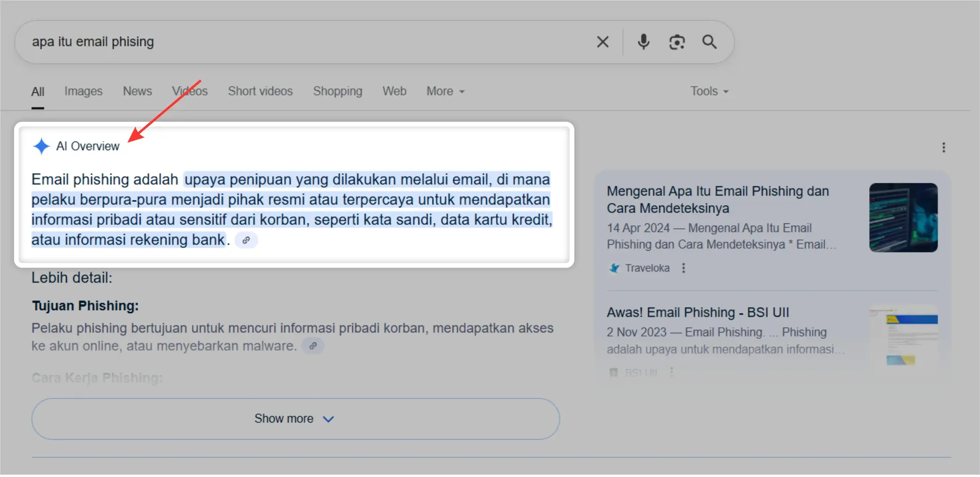
Task: Open source link icon after 'rekening bank'
Action: click(x=246, y=240)
